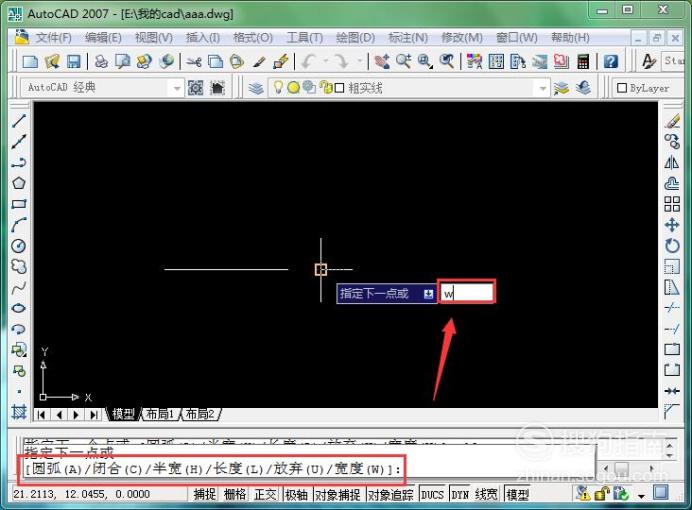This screenshot has height=510, width=692.
Task: Select the Construction Line tool
Action: 19,142
